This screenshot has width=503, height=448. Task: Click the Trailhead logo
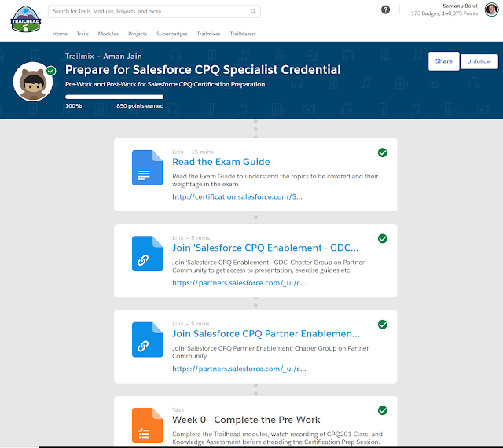(26, 19)
